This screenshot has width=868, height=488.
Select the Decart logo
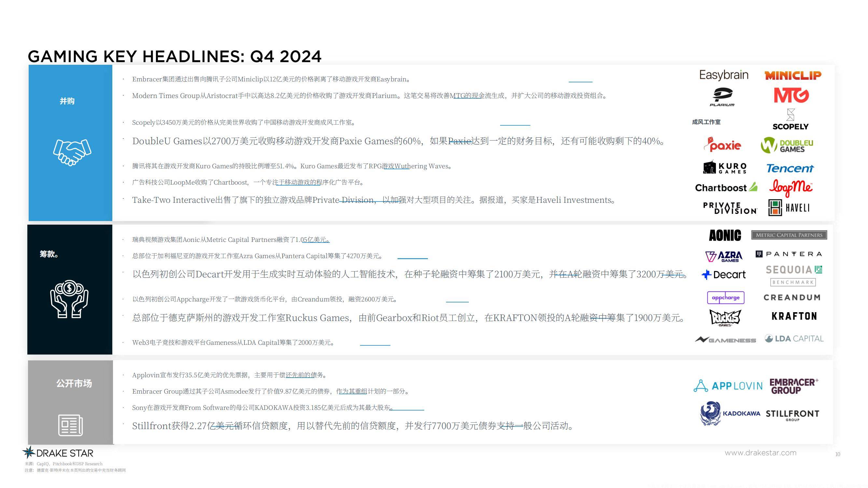tap(723, 275)
